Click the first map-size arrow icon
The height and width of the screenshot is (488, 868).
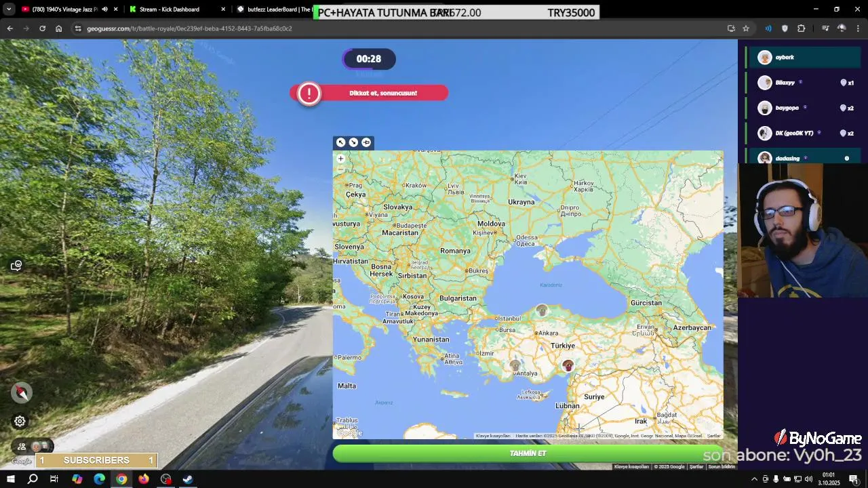pyautogui.click(x=340, y=142)
